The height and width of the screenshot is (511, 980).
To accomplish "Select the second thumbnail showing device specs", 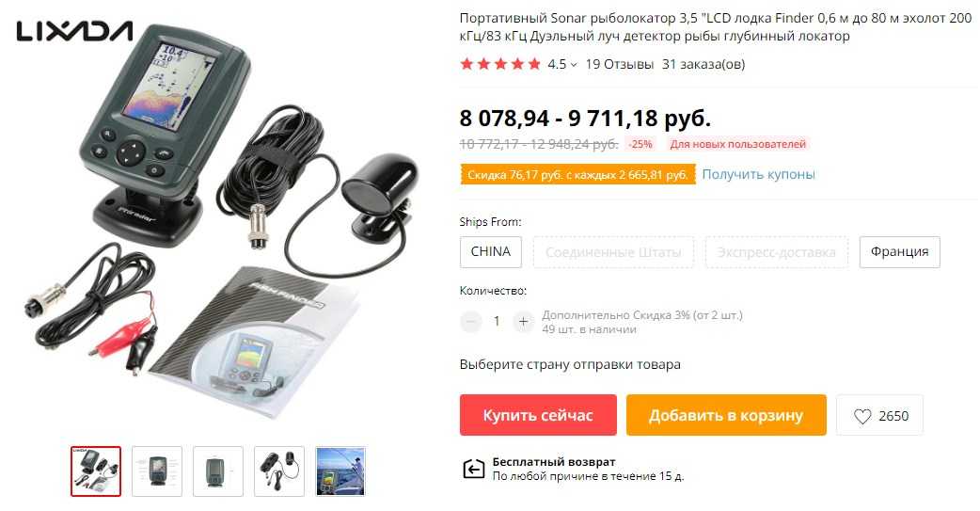I will tap(157, 471).
